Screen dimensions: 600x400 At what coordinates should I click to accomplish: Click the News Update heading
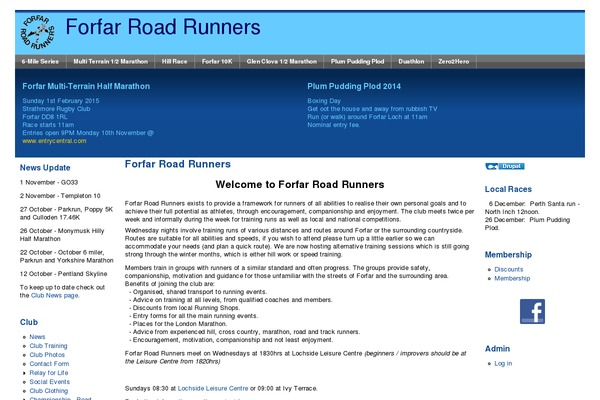tap(45, 168)
